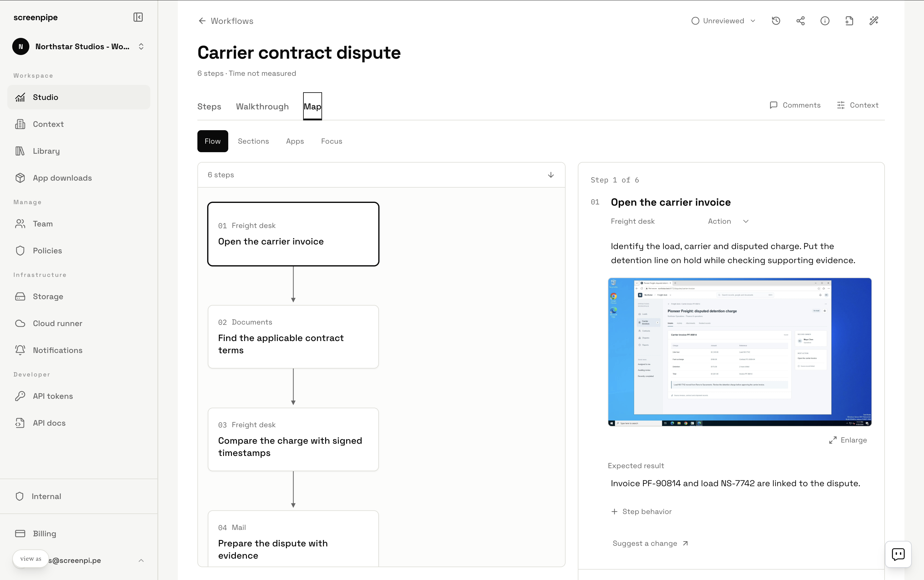Click Enlarge under the screenshot
The image size is (924, 580).
848,440
